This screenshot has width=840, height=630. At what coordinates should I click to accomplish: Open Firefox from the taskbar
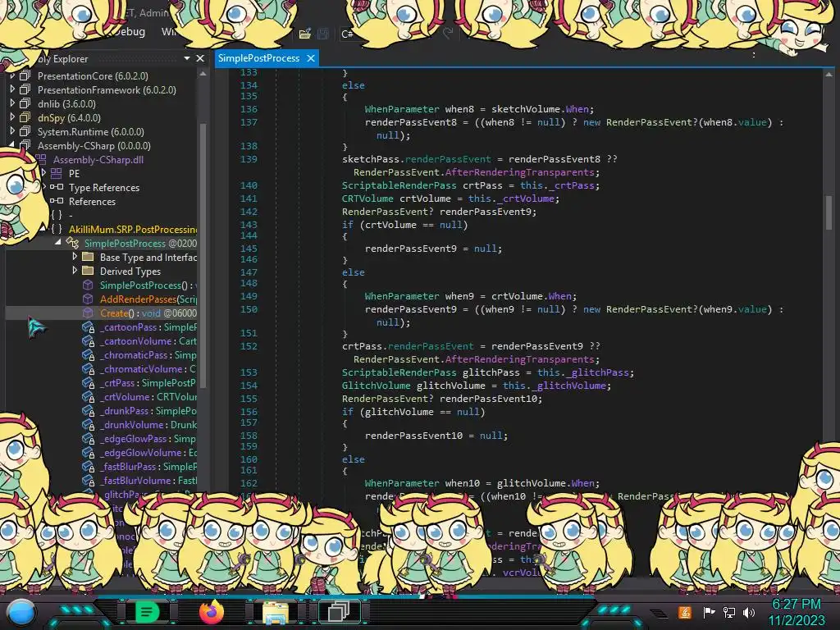click(212, 611)
